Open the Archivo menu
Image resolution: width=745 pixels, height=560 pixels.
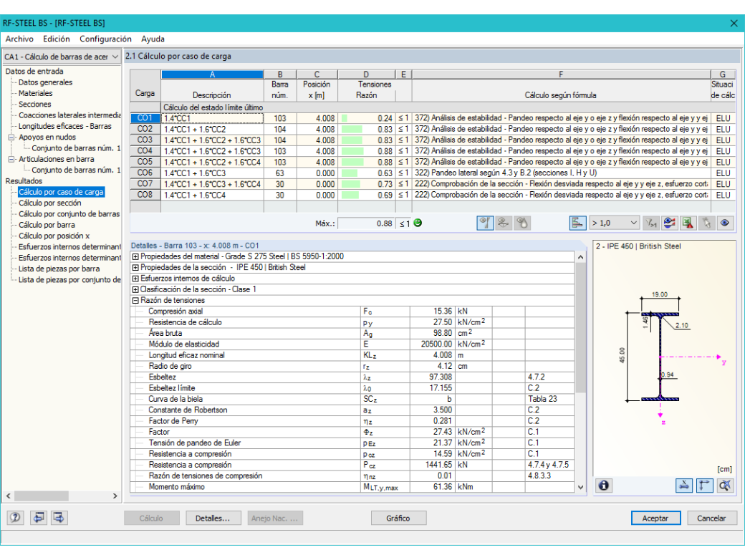coord(19,39)
